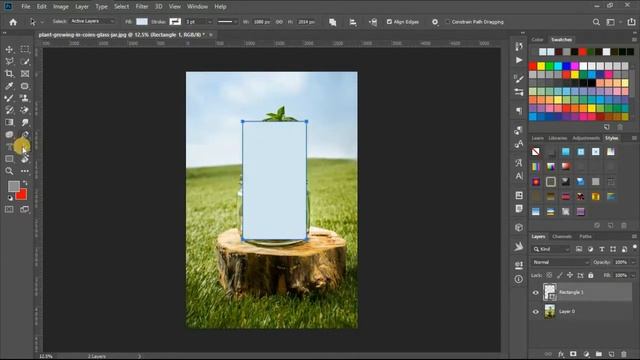Select the Clone Stamp tool
The image size is (640, 360).
(25, 98)
